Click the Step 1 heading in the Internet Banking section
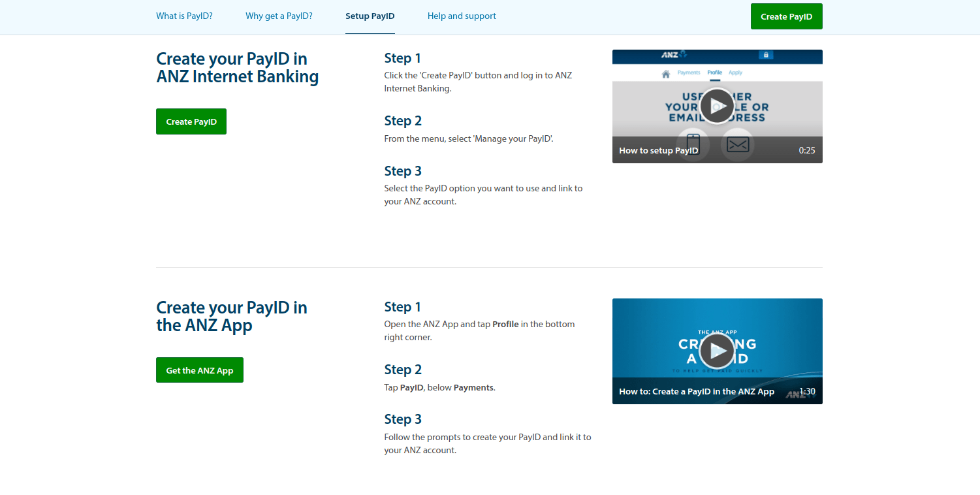 tap(403, 58)
